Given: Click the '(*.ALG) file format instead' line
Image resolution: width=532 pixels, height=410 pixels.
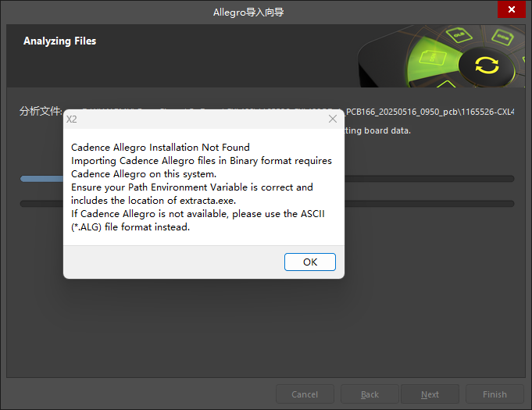Looking at the screenshot, I should coord(130,227).
